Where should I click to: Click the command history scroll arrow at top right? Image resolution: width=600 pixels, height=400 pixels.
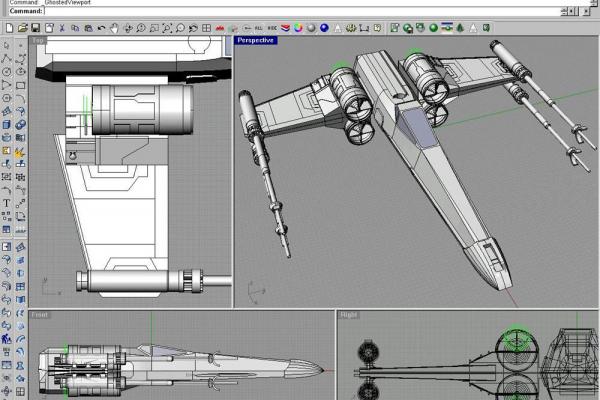(x=594, y=3)
